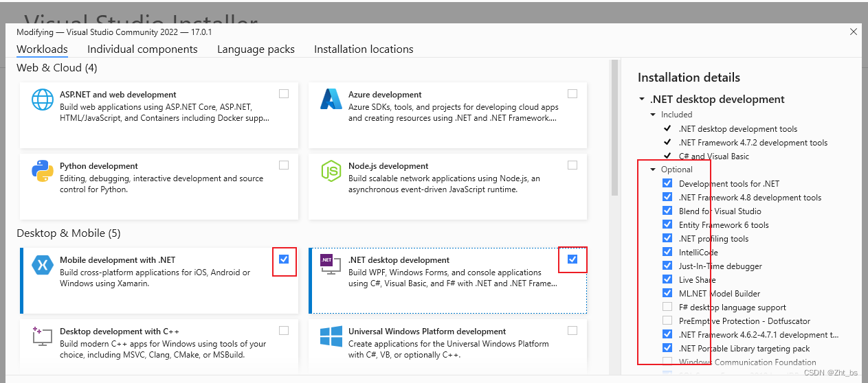The height and width of the screenshot is (383, 868).
Task: Select the Python development card title
Action: 99,166
